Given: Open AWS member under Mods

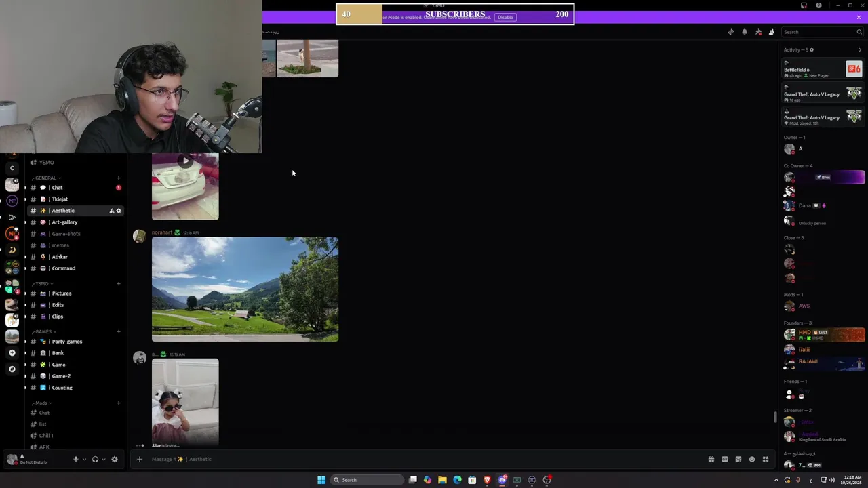Looking at the screenshot, I should point(824,306).
